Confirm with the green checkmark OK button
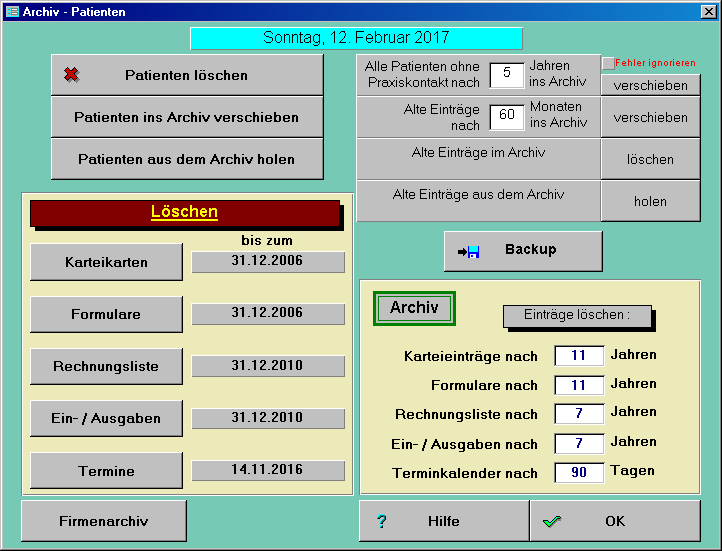The image size is (722, 551). point(614,521)
